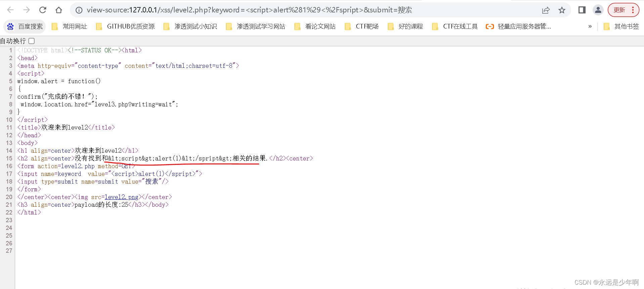
Task: Open the side panel icon
Action: pyautogui.click(x=582, y=10)
